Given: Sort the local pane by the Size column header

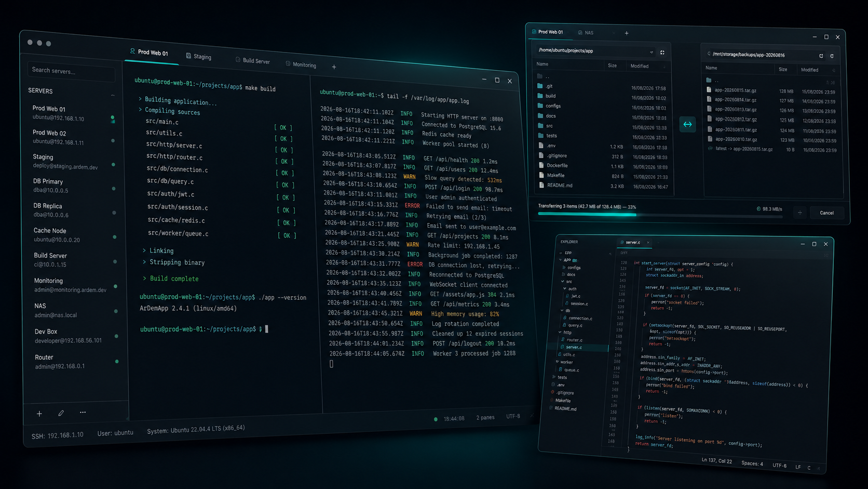Looking at the screenshot, I should (x=612, y=65).
